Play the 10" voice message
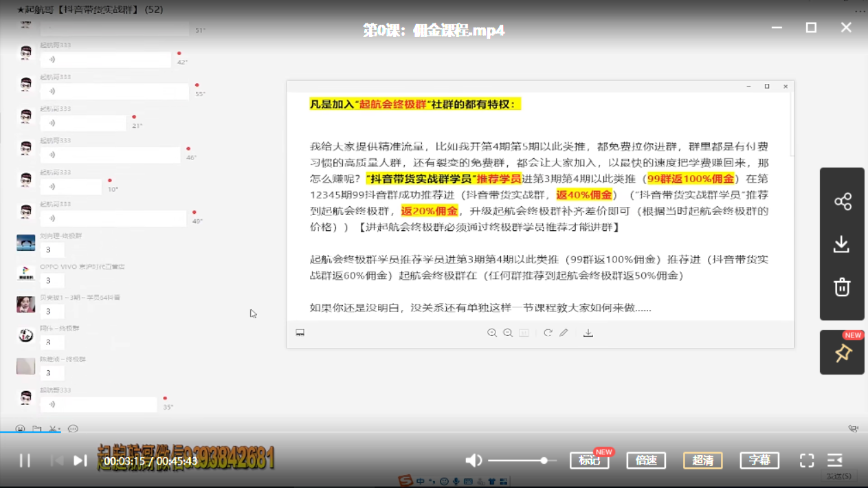This screenshot has height=488, width=868. (71, 186)
